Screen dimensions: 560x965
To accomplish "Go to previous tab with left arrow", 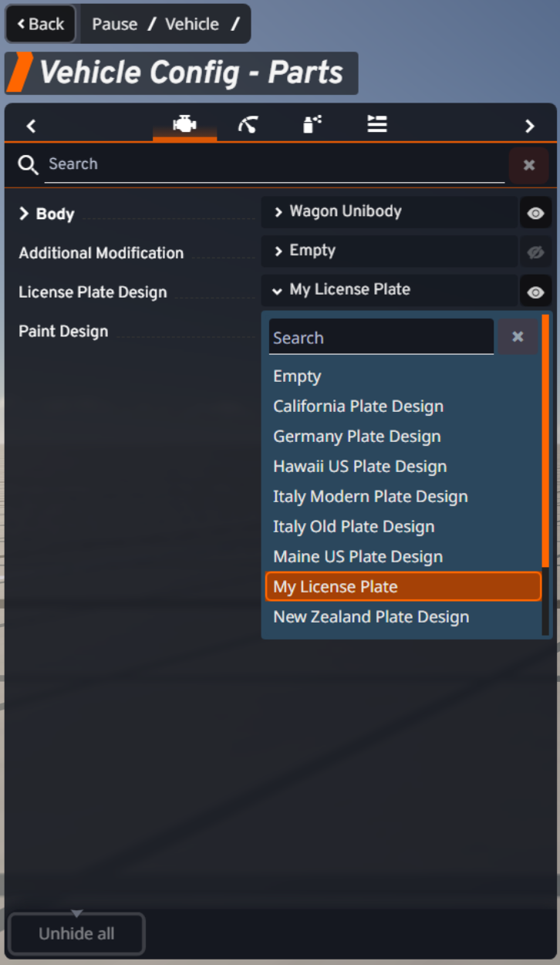I will pyautogui.click(x=31, y=126).
